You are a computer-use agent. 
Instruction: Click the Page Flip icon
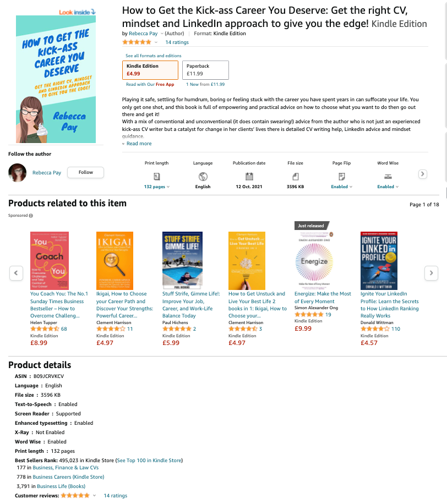[x=342, y=177]
